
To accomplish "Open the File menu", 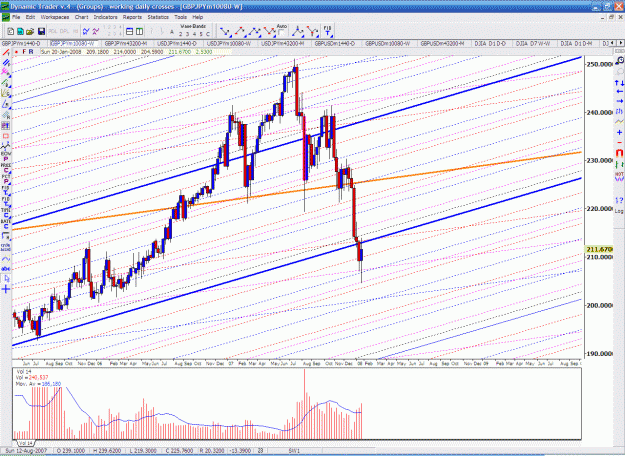I will coord(16,17).
